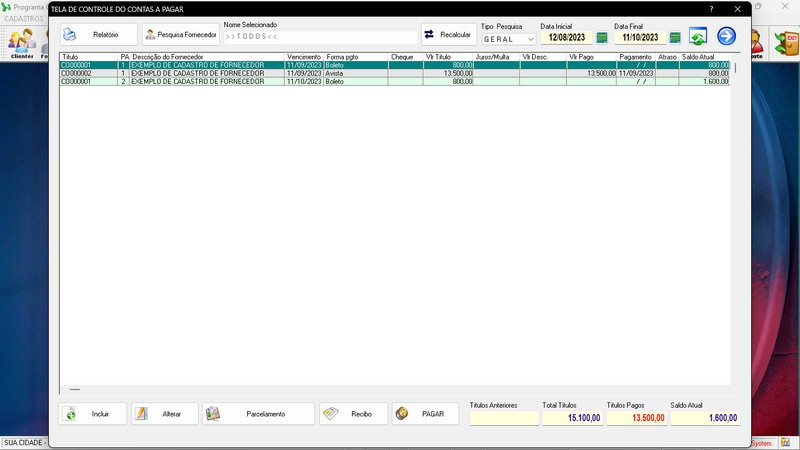Click the Atraso column header

(x=667, y=57)
